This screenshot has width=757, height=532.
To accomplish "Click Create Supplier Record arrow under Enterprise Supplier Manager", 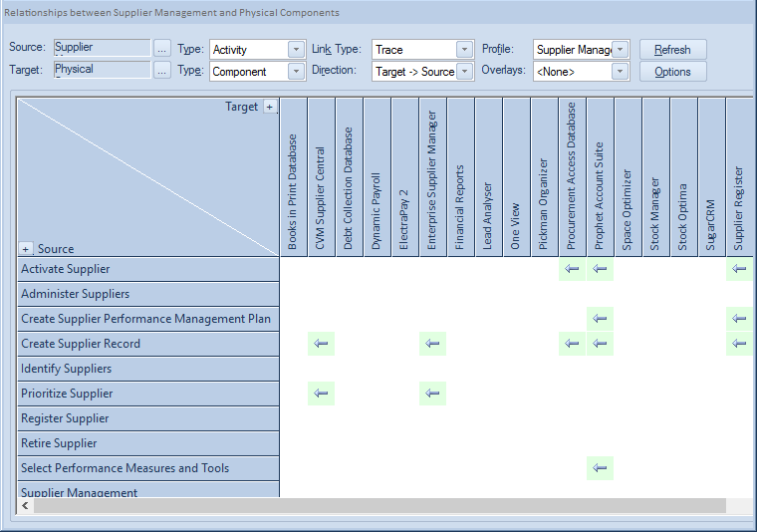I will point(432,344).
